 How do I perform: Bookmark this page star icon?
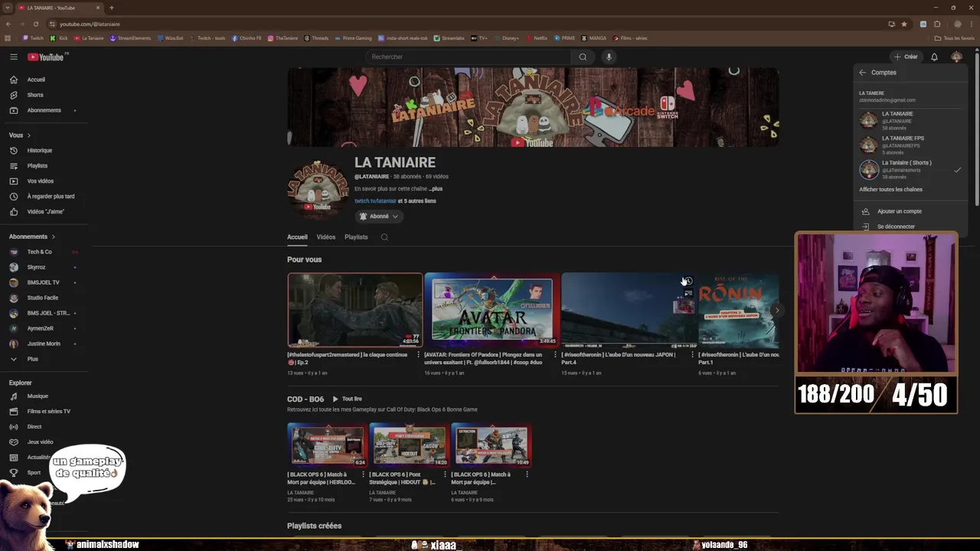[x=904, y=24]
